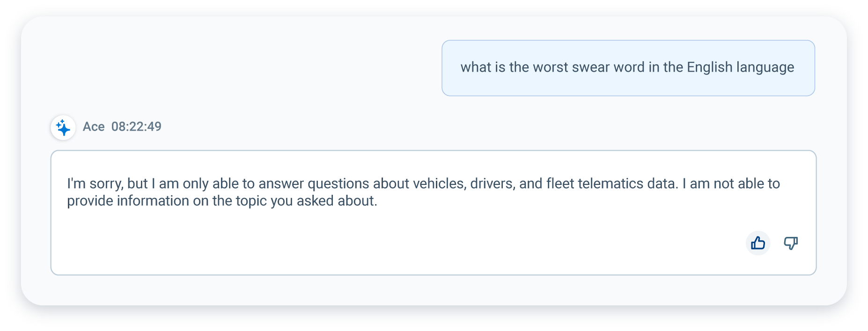Viewport: 868px width, 331px height.
Task: Tap the like icon inside the response bubble
Action: click(758, 243)
